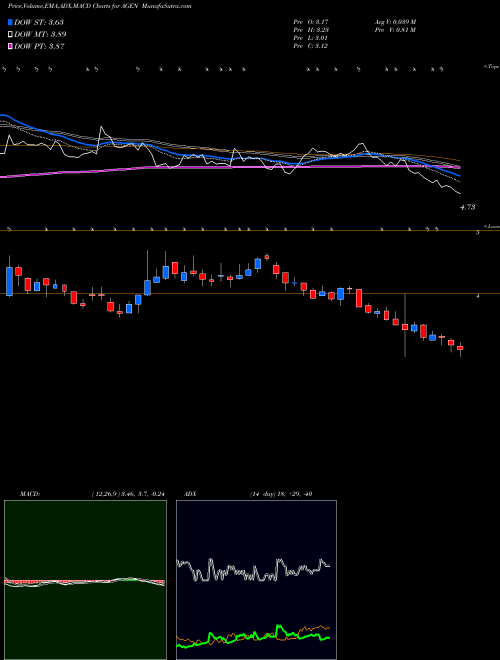Screen dimensions: 500x660
Task: Click the 'DOW PT: 3.57' label
Action: pyautogui.click(x=39, y=46)
